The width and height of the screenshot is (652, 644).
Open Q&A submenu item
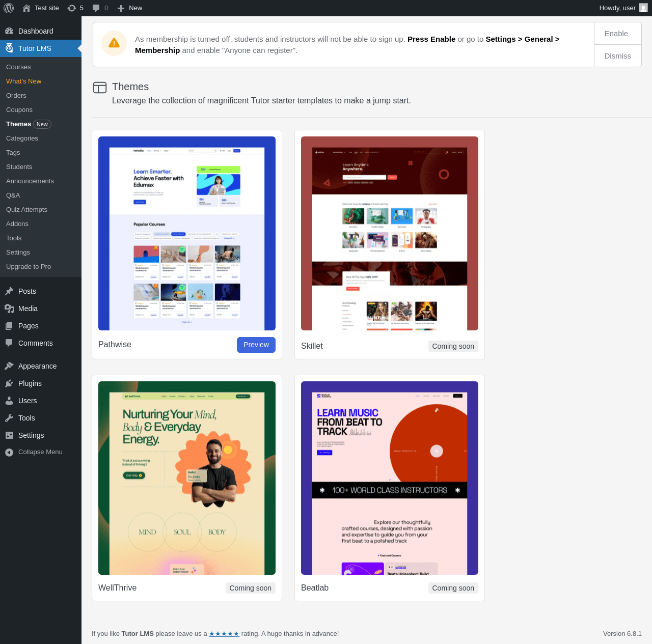tap(13, 195)
